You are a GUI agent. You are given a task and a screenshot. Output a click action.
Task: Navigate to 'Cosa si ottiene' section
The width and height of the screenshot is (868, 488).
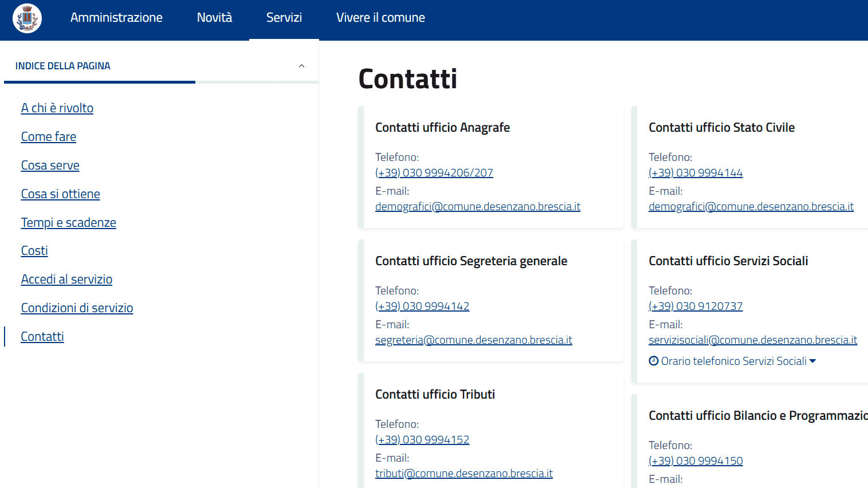[61, 194]
